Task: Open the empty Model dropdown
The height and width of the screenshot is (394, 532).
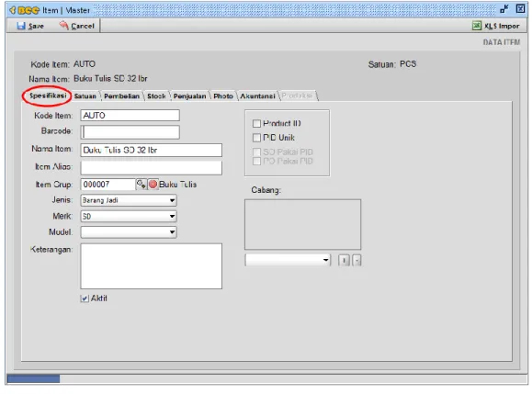Action: tap(129, 232)
